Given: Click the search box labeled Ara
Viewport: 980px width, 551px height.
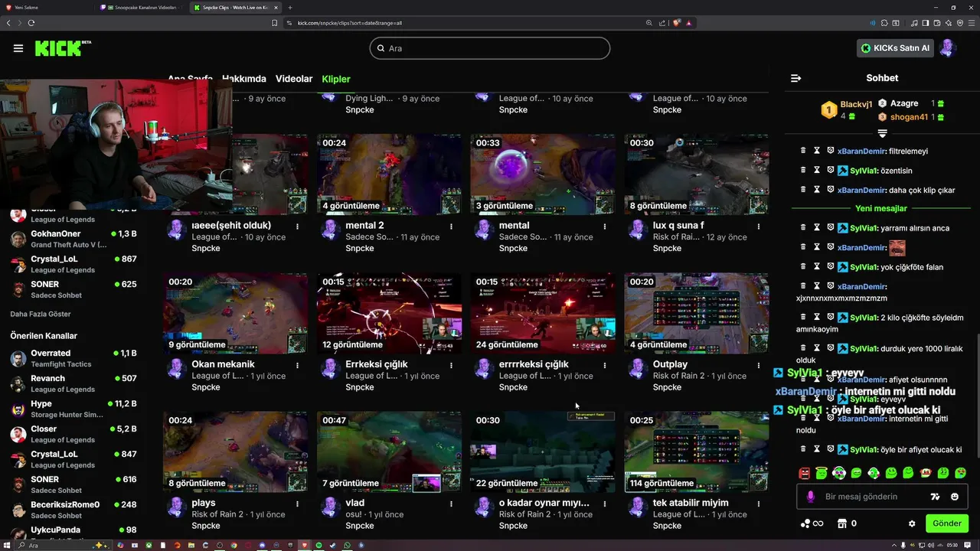Looking at the screenshot, I should pos(490,48).
